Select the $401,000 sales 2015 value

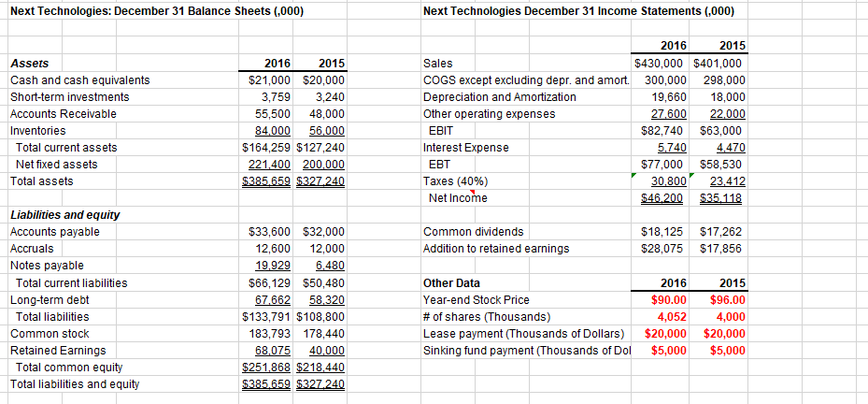pos(719,64)
